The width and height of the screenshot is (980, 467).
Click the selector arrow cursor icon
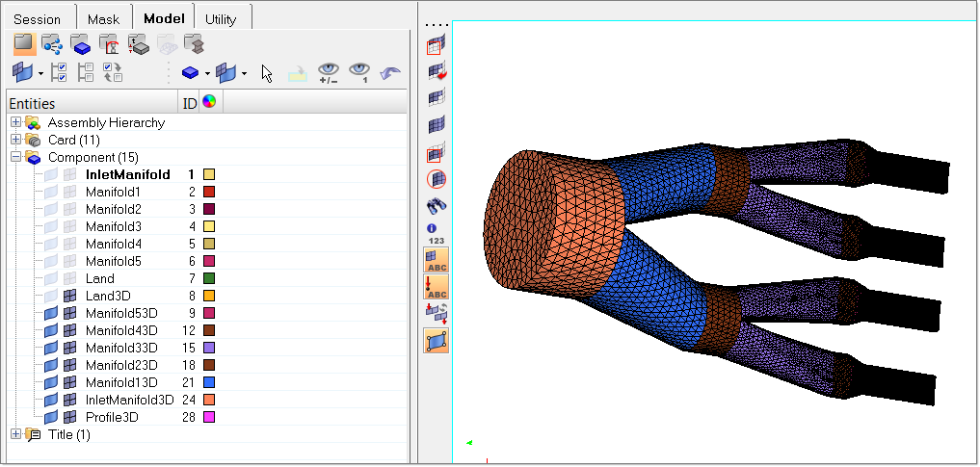(268, 73)
